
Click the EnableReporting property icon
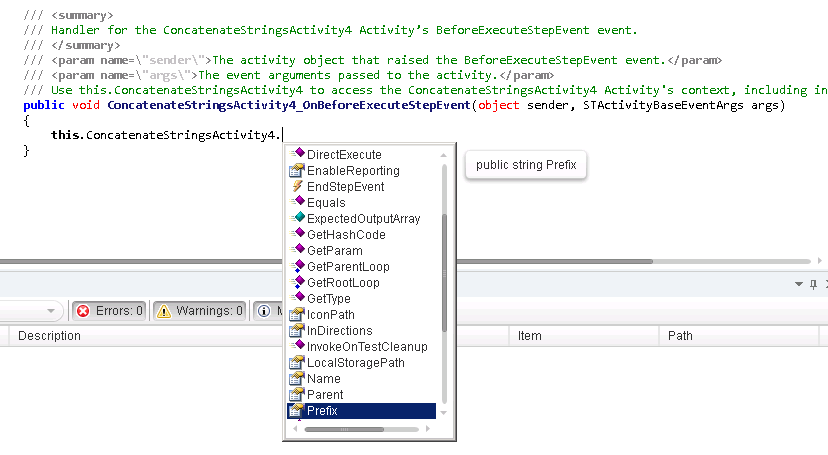pyautogui.click(x=296, y=171)
